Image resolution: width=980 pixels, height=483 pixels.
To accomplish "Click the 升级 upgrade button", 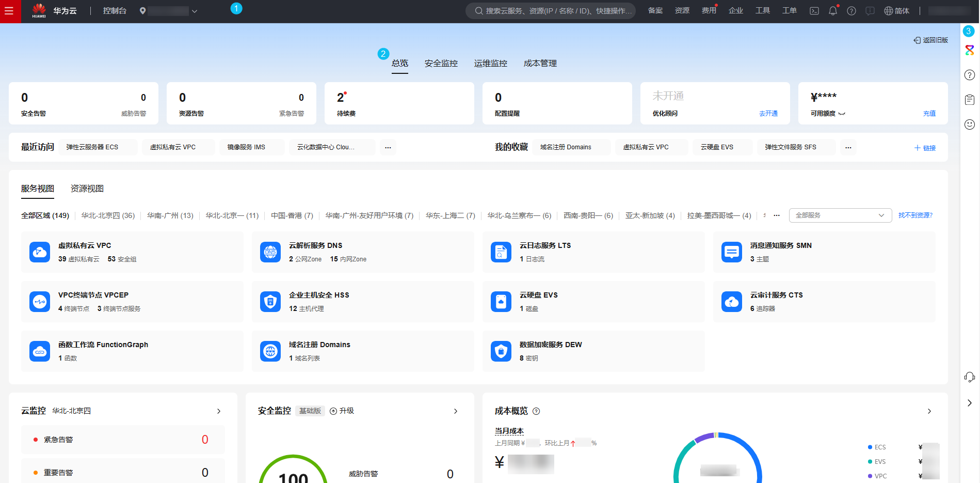I will tap(342, 411).
